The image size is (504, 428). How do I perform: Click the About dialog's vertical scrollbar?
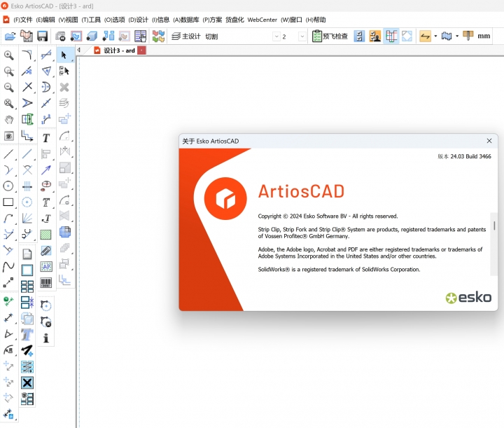pos(494,226)
